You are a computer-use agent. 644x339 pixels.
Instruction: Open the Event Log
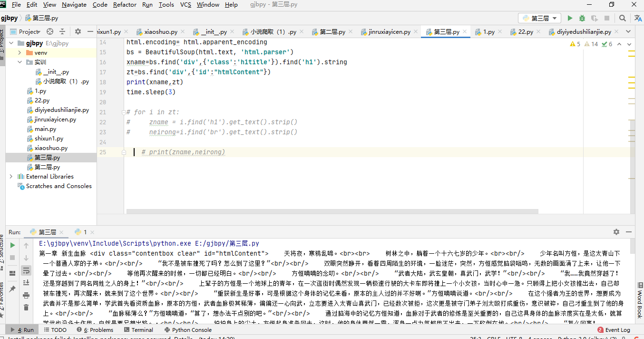pos(614,330)
